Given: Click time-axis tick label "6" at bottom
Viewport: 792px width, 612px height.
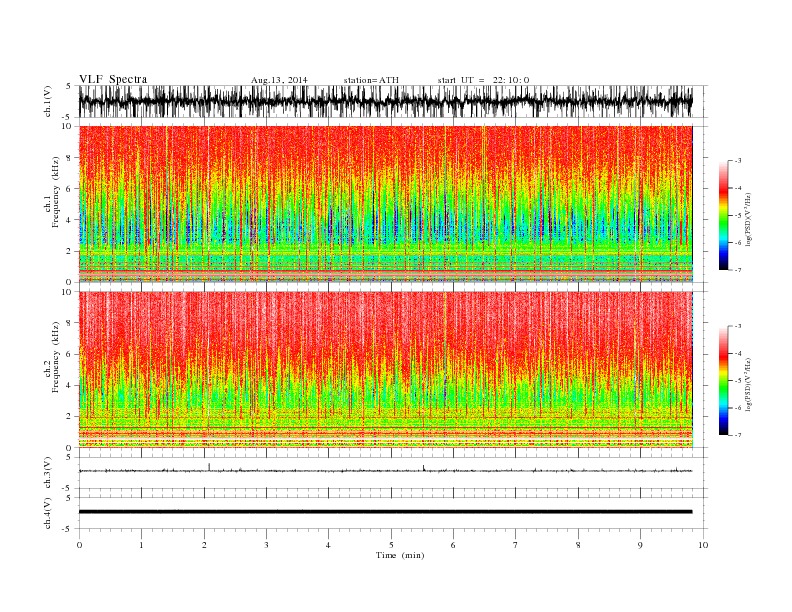Looking at the screenshot, I should [x=454, y=545].
